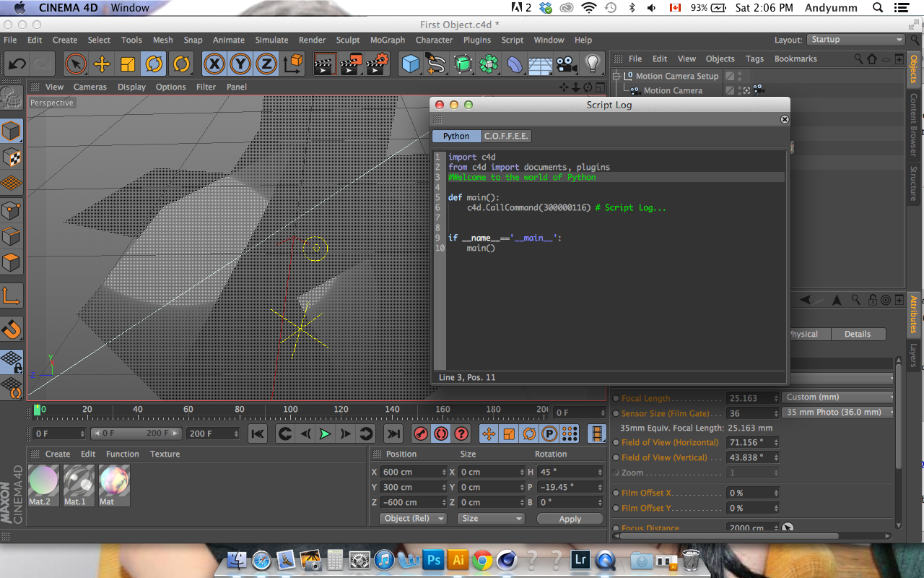Add a Floor environment object icon

tap(540, 64)
